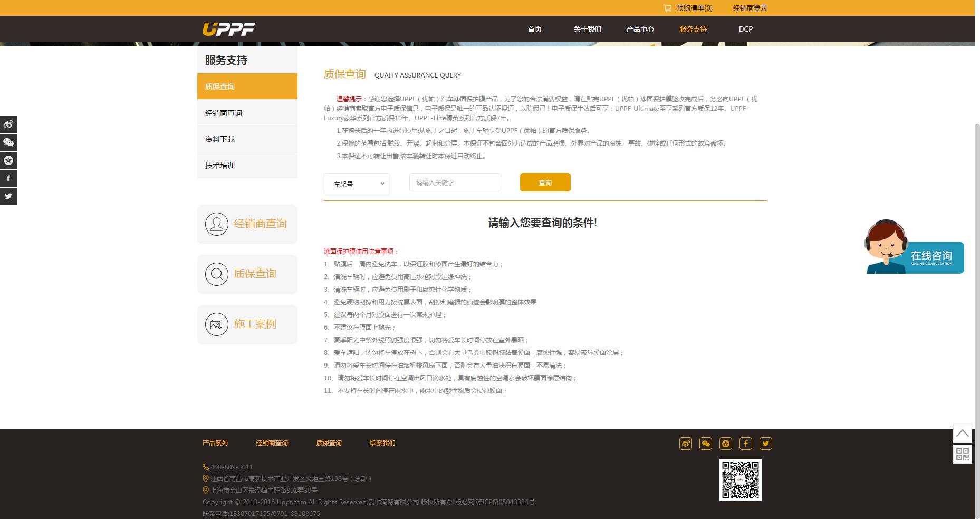Open the 在线咨询 online consultation widget
This screenshot has width=980, height=519.
click(x=915, y=247)
